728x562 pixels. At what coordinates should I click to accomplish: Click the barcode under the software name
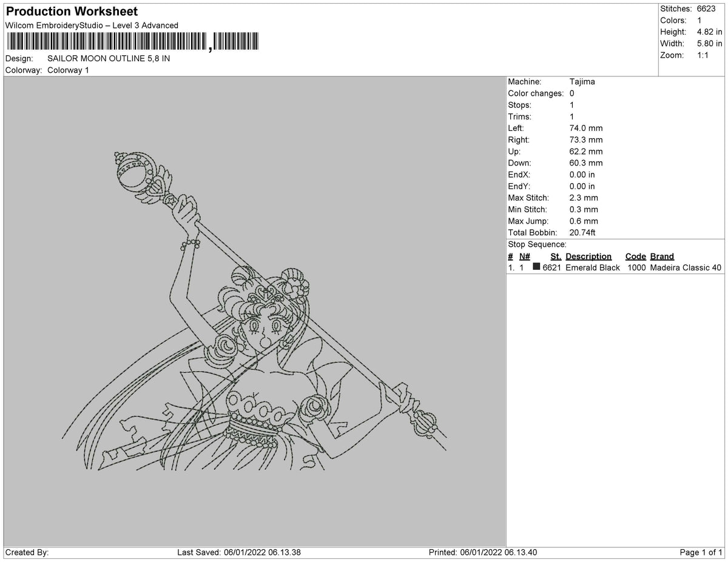click(x=132, y=42)
